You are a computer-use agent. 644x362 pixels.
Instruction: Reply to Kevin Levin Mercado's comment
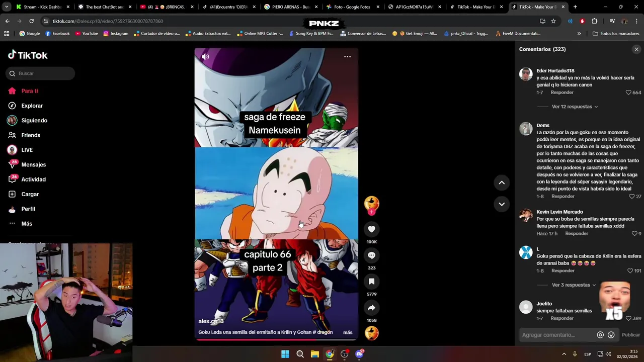coord(577,234)
